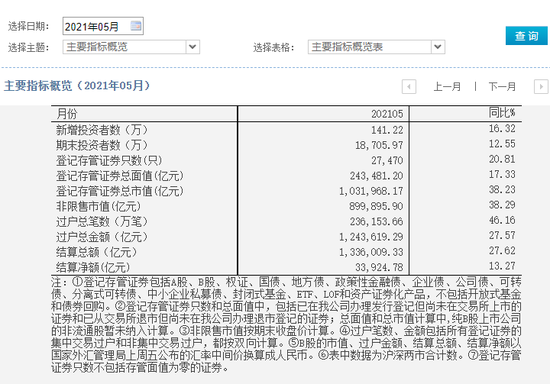This screenshot has width=550, height=384.
Task: Expand the 选择主题 dropdown arrow
Action: [x=192, y=47]
